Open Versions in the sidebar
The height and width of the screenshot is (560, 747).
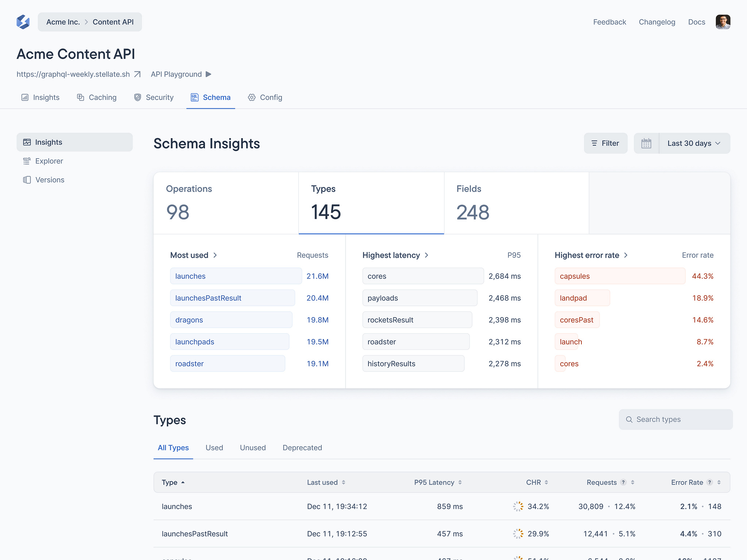click(x=74, y=180)
